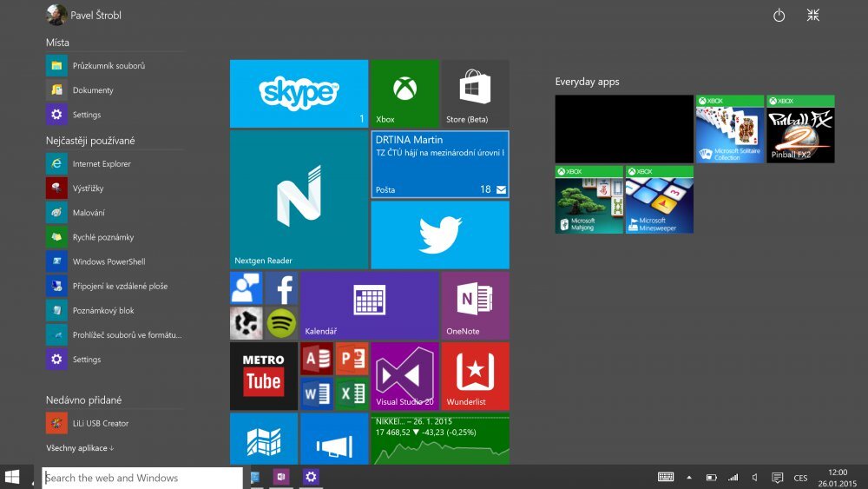Open the Pošta mail tile
Screen dimensions: 868x489
pos(440,164)
